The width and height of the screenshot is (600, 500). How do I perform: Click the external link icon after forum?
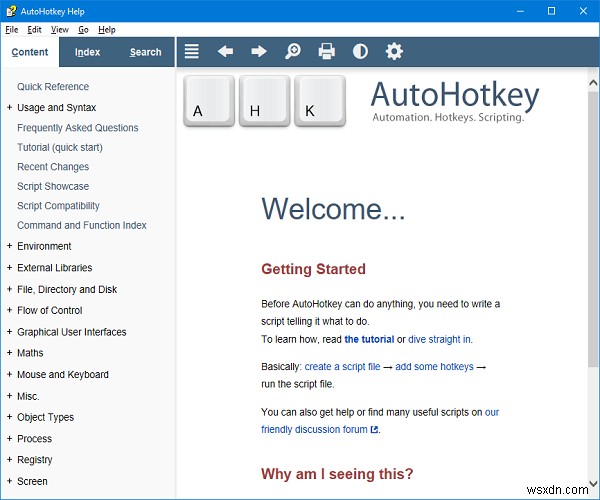coord(374,430)
